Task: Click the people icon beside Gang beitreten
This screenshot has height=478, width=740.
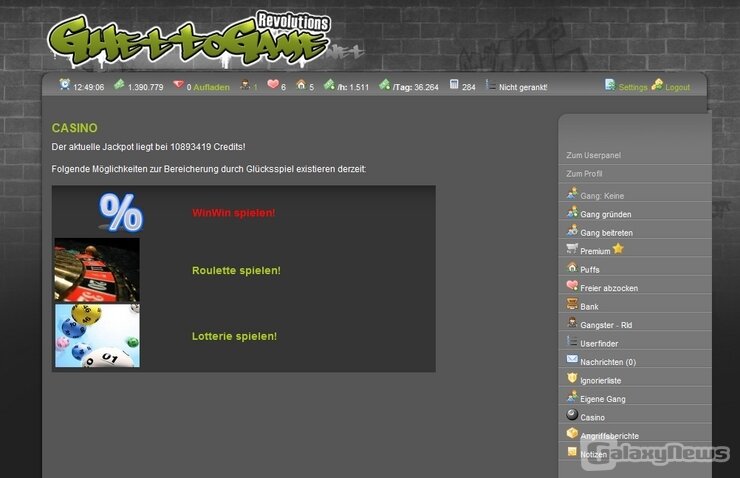Action: point(572,230)
